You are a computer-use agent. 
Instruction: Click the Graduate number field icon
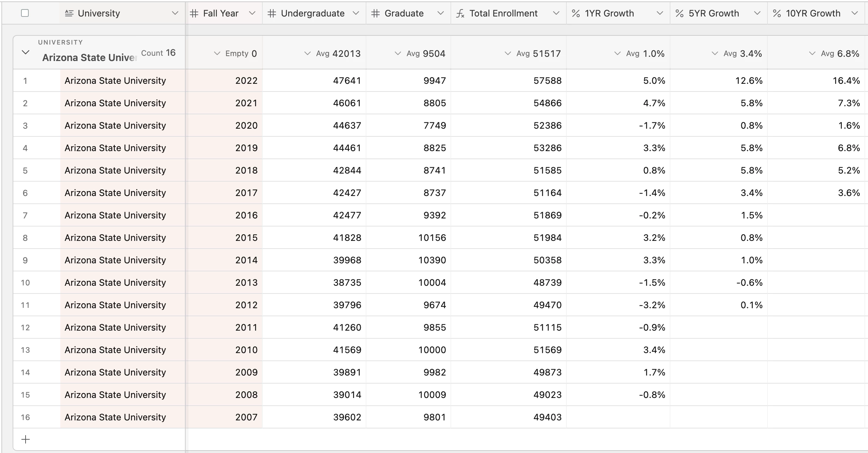(x=376, y=13)
